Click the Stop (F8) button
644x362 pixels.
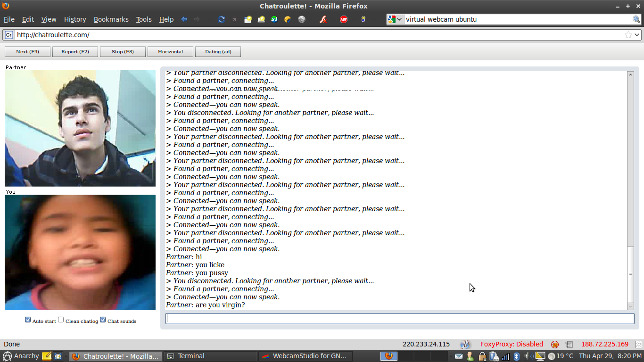point(123,51)
